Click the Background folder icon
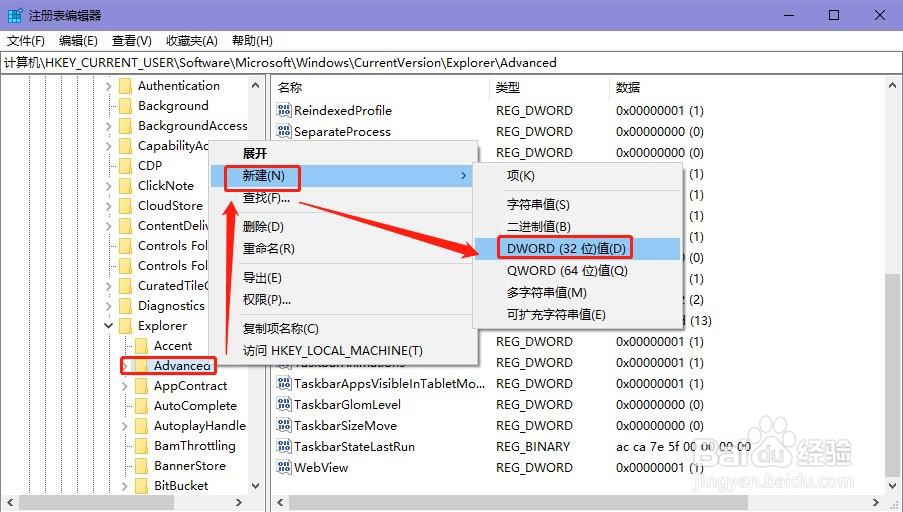Image resolution: width=903 pixels, height=512 pixels. click(x=125, y=105)
